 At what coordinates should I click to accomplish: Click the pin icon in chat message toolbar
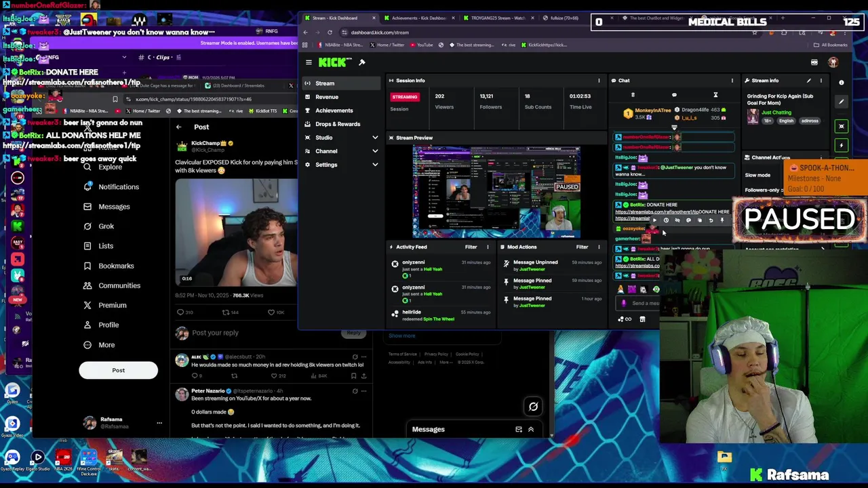tap(722, 220)
